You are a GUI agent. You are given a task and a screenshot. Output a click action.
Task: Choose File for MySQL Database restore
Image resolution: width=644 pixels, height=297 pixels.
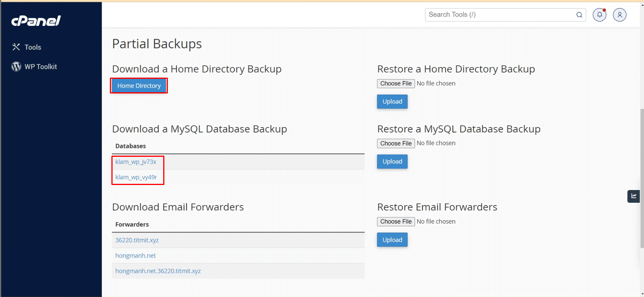(x=396, y=143)
